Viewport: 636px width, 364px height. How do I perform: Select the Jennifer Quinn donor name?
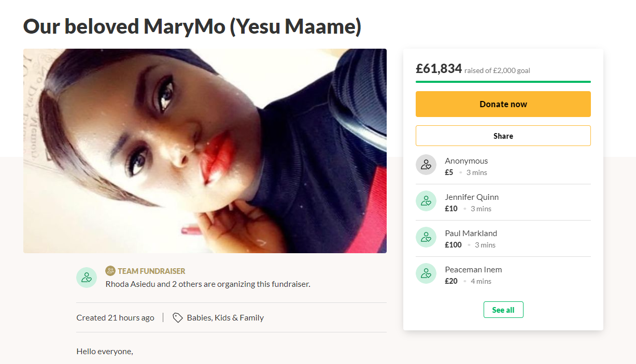coord(471,197)
